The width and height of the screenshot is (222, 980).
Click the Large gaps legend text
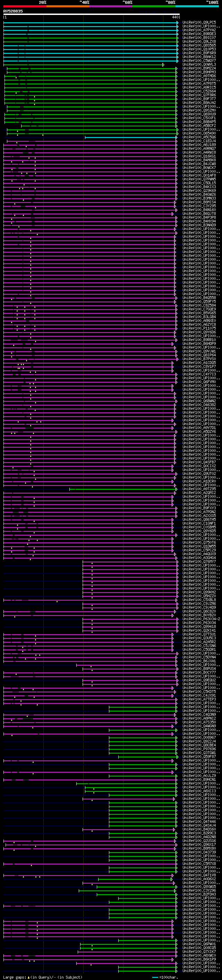click(43, 977)
